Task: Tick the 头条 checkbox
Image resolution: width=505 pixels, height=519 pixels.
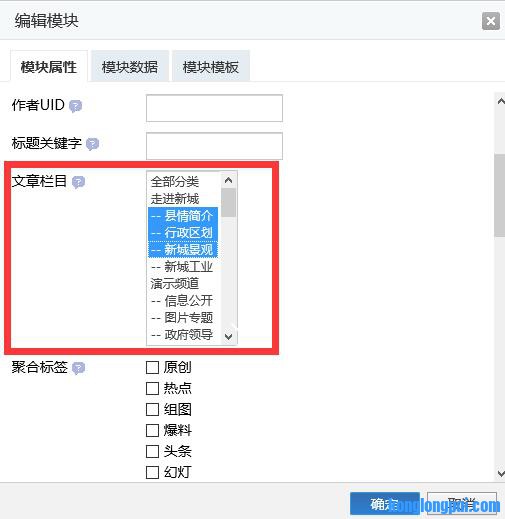Action: coord(152,451)
